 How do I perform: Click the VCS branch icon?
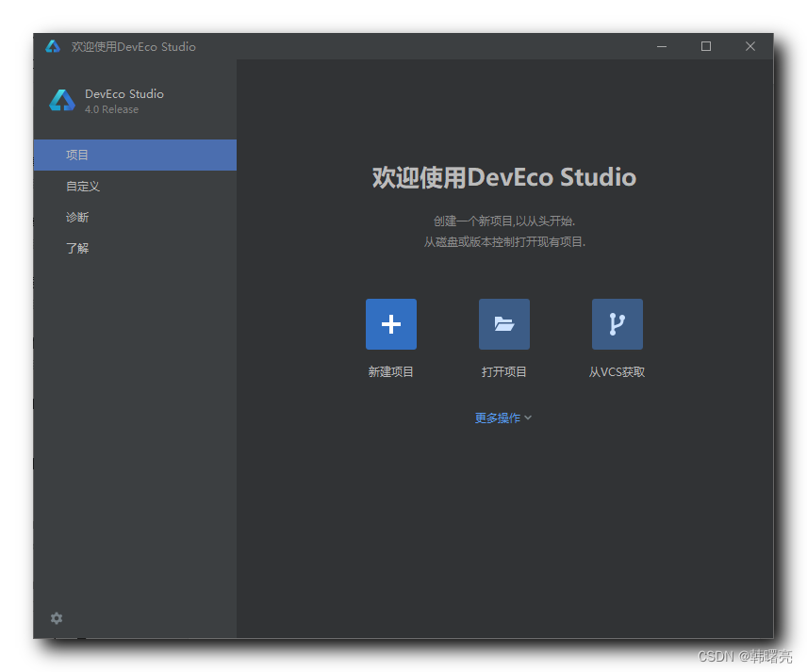[617, 324]
